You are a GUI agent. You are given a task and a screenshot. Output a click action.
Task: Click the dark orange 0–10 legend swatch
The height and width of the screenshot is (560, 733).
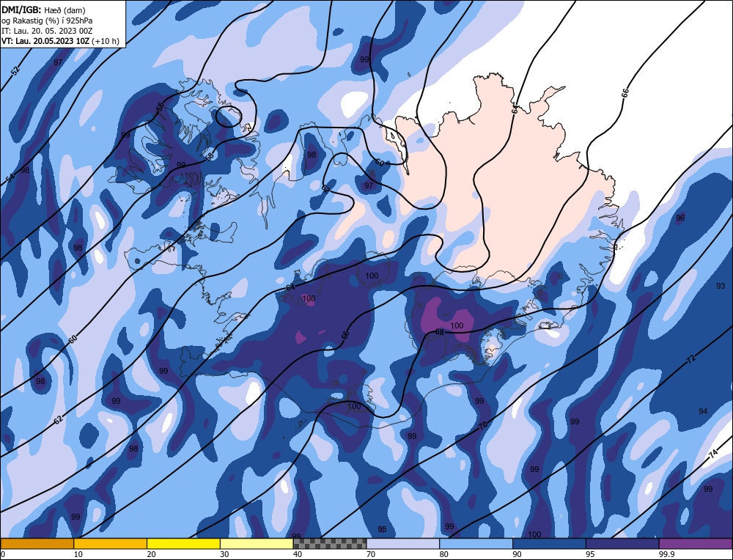point(37,543)
